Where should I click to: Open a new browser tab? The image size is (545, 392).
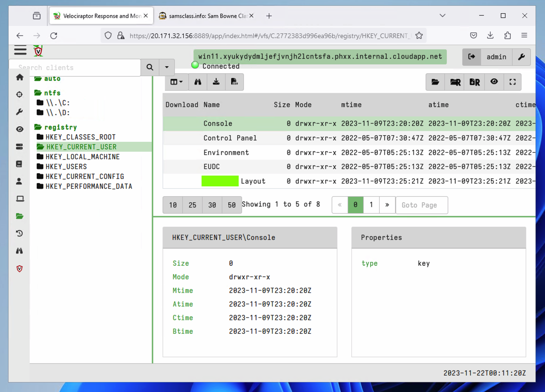click(x=269, y=16)
